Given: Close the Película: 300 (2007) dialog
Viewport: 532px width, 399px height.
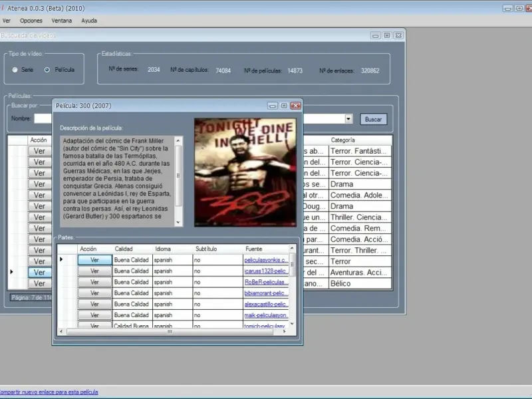Looking at the screenshot, I should point(295,105).
